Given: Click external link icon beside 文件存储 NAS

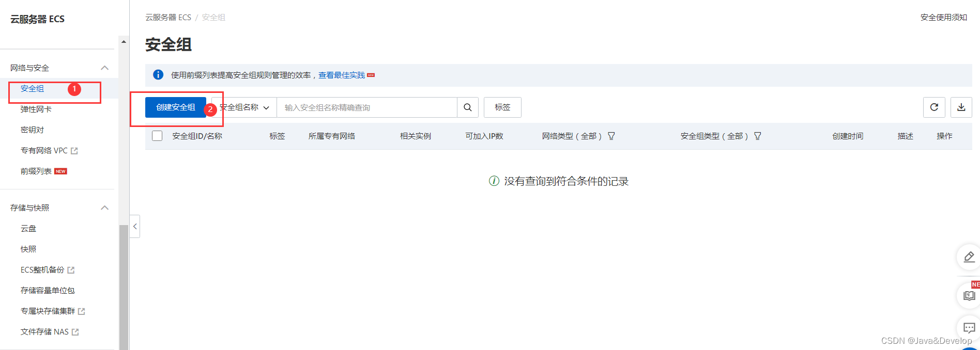Looking at the screenshot, I should tap(75, 332).
